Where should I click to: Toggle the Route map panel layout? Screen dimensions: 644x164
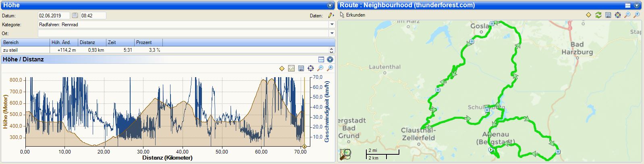click(x=627, y=5)
